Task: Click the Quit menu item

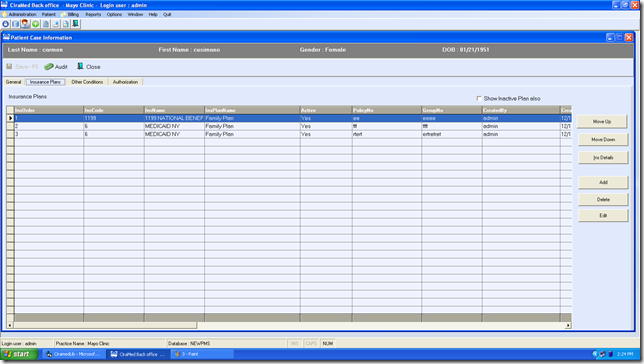Action: [x=167, y=14]
